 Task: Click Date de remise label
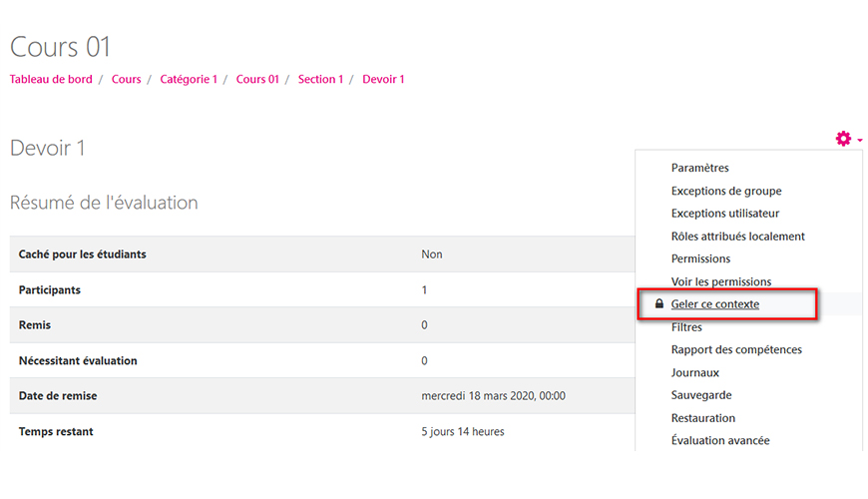coord(58,396)
